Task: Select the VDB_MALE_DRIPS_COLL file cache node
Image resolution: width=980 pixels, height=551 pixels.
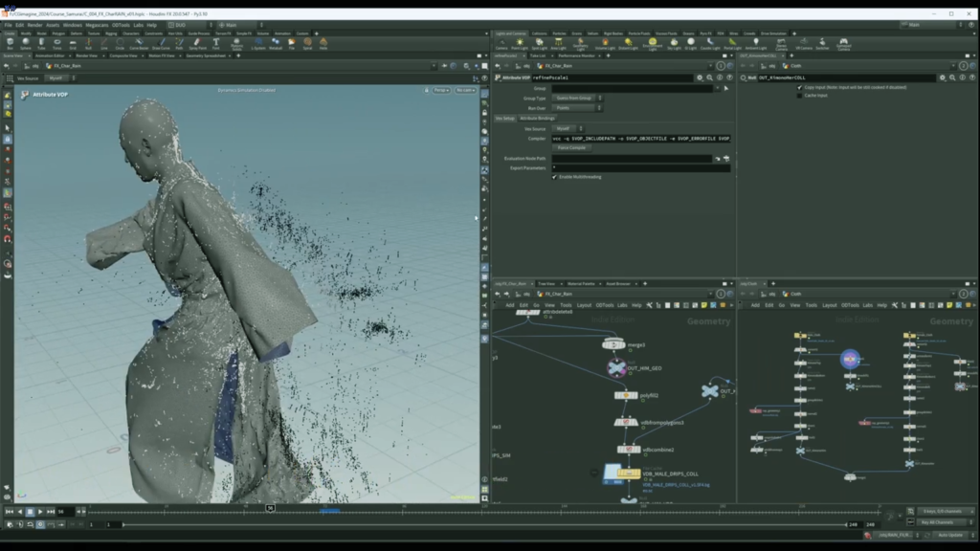Action: [x=627, y=474]
